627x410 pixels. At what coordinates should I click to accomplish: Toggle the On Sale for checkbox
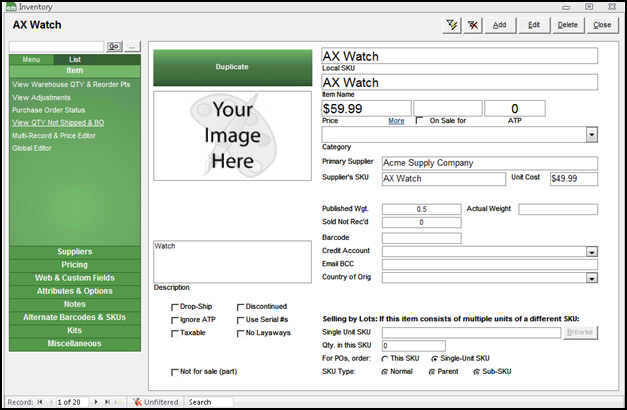point(419,120)
